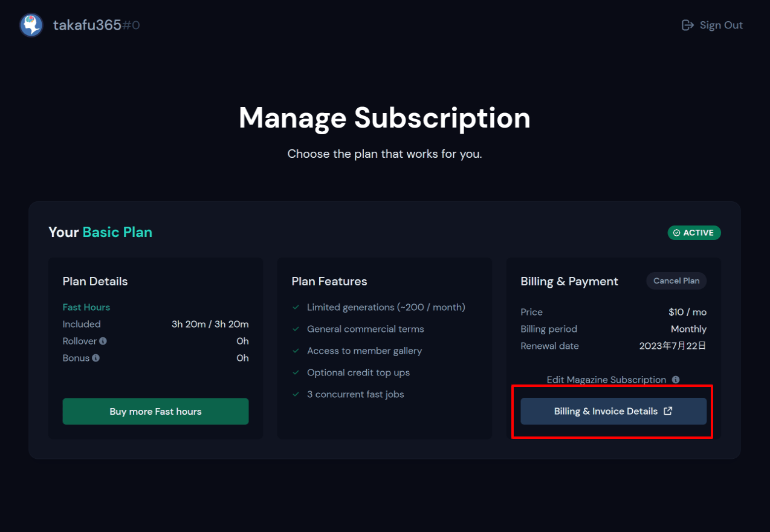Click the external link icon on Billing button
Screen dimensions: 770x532
click(668, 411)
